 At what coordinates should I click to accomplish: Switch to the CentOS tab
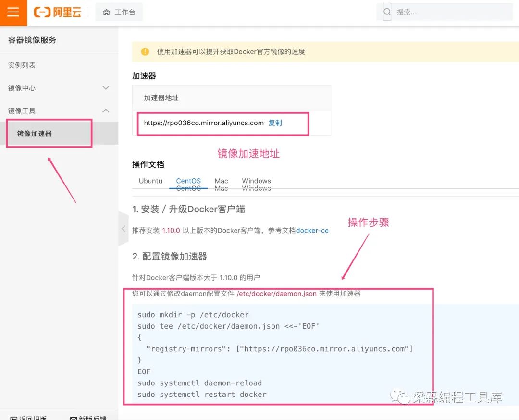[188, 181]
